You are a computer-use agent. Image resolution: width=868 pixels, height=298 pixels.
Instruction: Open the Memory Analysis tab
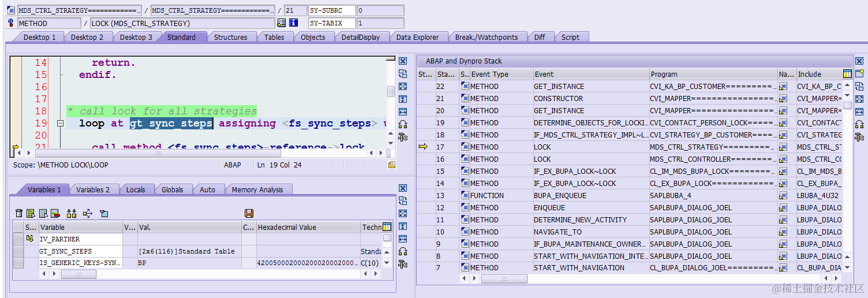tap(257, 189)
